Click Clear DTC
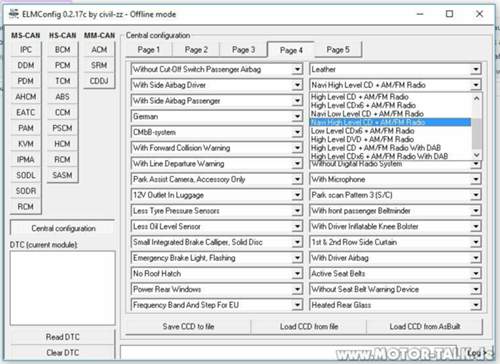Image resolution: width=500 pixels, height=364 pixels. [63, 353]
